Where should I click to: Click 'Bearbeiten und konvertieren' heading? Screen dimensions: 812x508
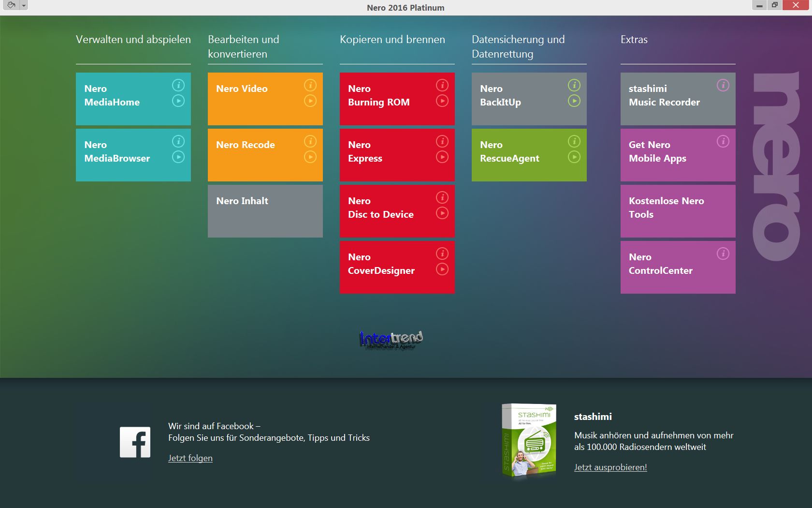point(244,46)
